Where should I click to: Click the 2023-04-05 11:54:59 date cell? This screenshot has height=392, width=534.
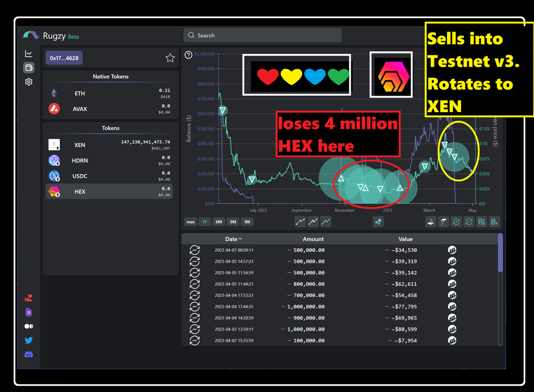point(234,273)
